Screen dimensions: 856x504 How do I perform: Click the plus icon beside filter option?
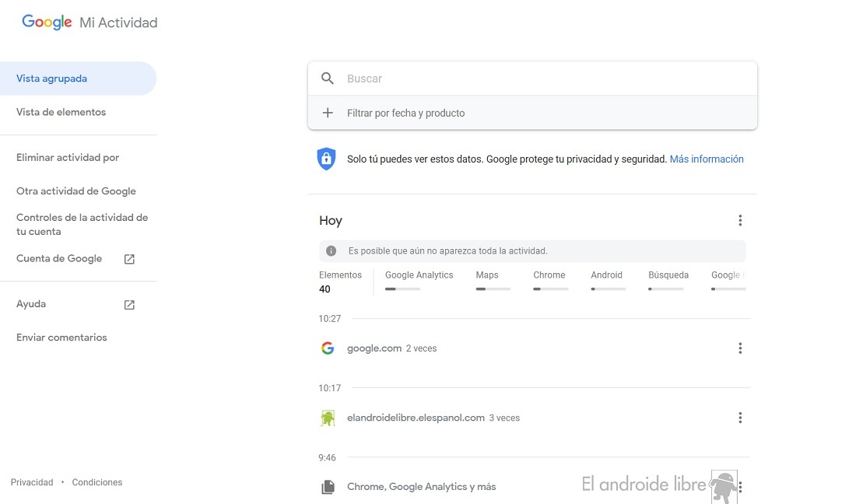(328, 113)
